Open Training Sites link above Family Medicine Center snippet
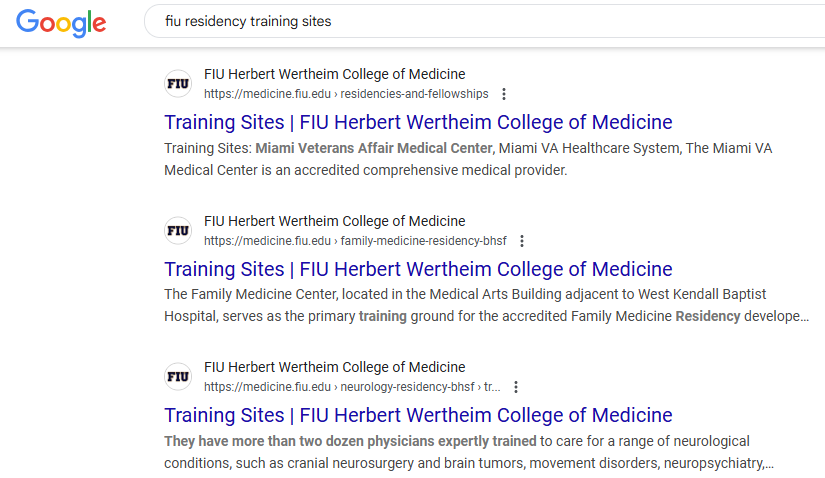 click(418, 269)
